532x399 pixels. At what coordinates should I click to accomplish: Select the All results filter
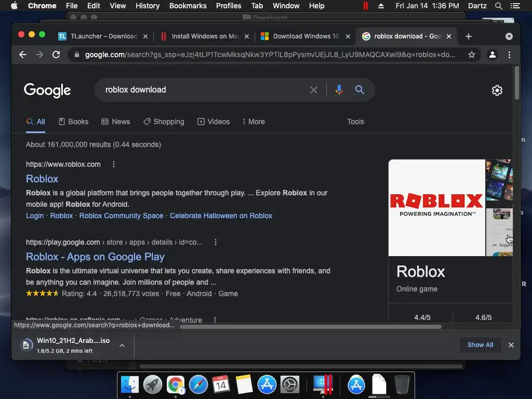(36, 122)
